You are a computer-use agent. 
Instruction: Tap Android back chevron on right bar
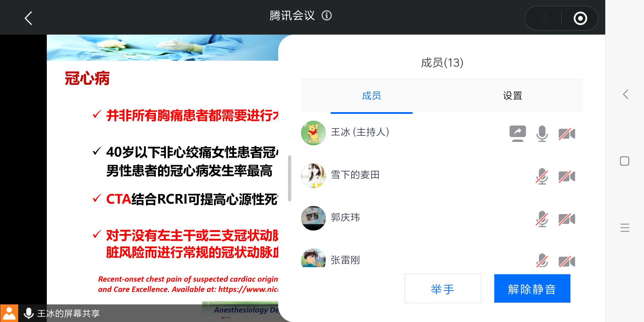pyautogui.click(x=625, y=94)
